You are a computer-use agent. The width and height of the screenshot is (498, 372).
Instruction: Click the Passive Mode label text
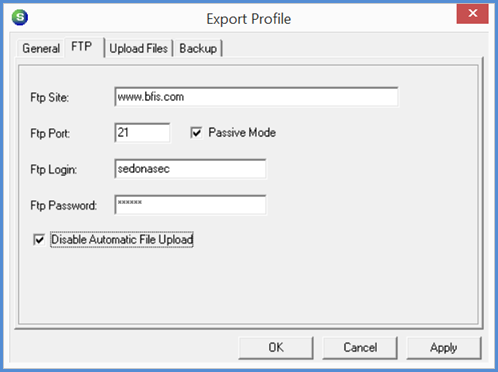point(242,133)
